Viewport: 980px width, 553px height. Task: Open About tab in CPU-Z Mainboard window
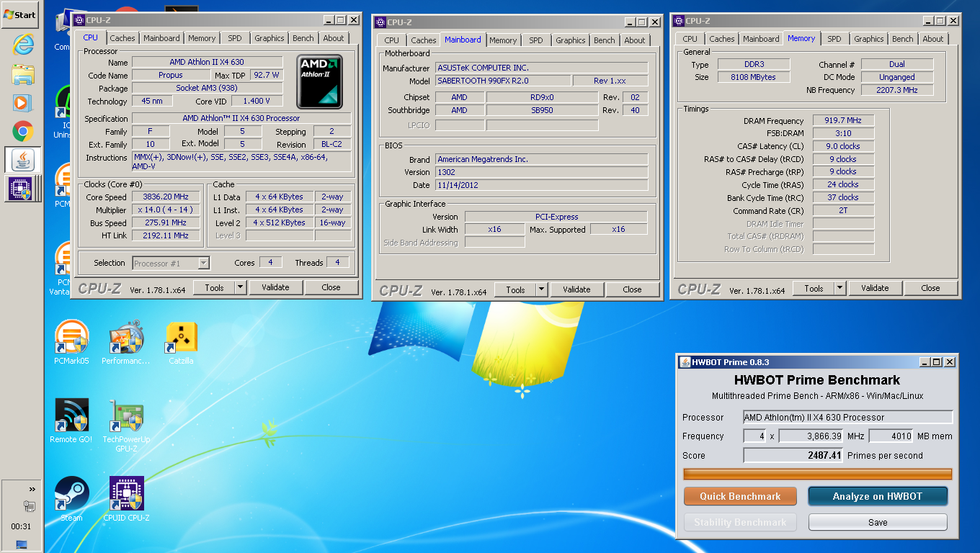[x=635, y=40]
